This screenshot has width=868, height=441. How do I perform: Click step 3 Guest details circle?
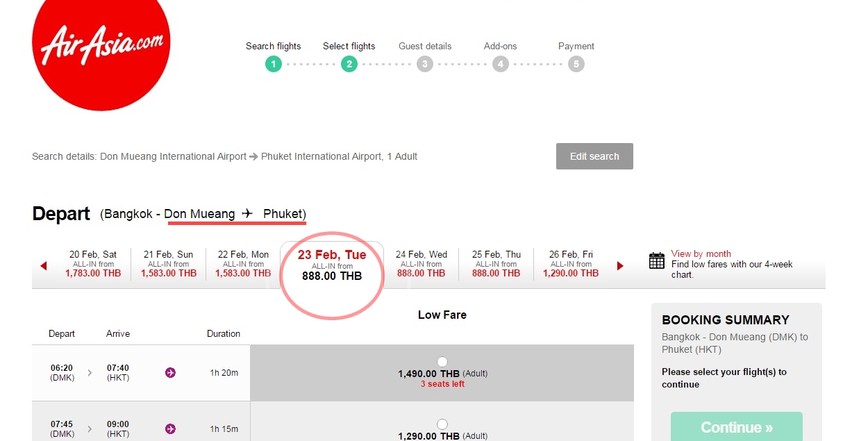pyautogui.click(x=424, y=65)
